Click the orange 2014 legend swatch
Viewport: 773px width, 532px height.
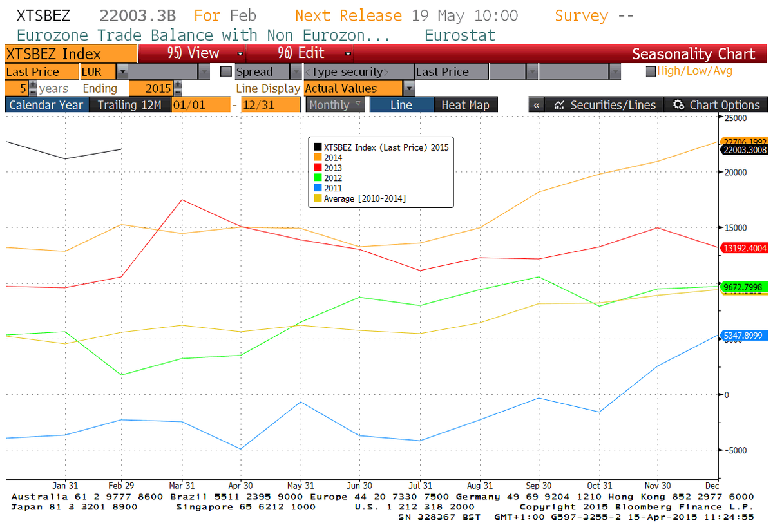(318, 157)
